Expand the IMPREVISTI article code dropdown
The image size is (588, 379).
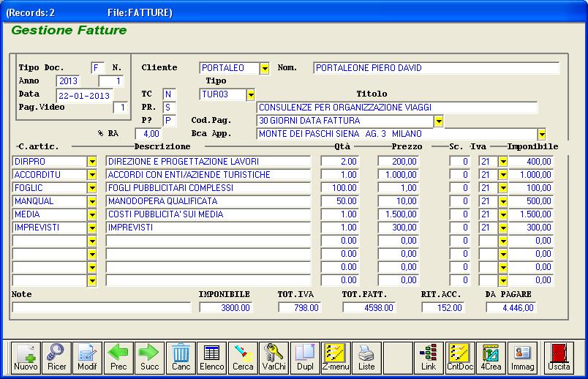pos(92,228)
